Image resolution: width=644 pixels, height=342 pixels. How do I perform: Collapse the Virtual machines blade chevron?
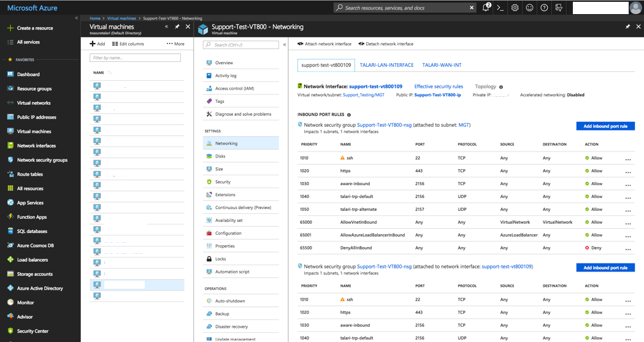[x=167, y=27]
